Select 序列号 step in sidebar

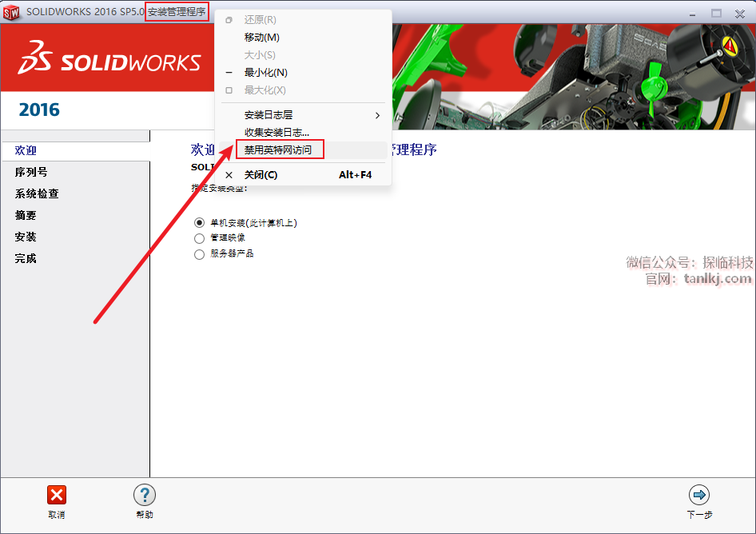coord(31,172)
